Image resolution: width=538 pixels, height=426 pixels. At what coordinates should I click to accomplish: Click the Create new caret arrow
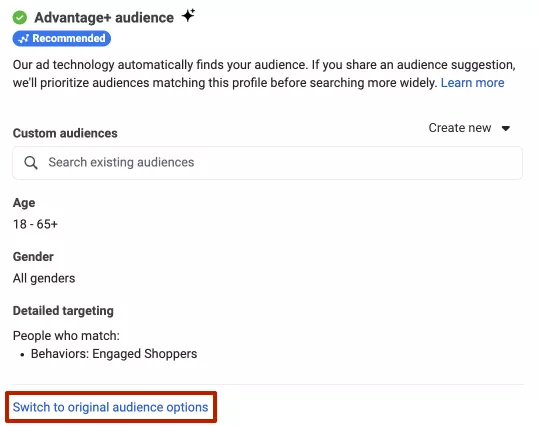click(x=505, y=128)
